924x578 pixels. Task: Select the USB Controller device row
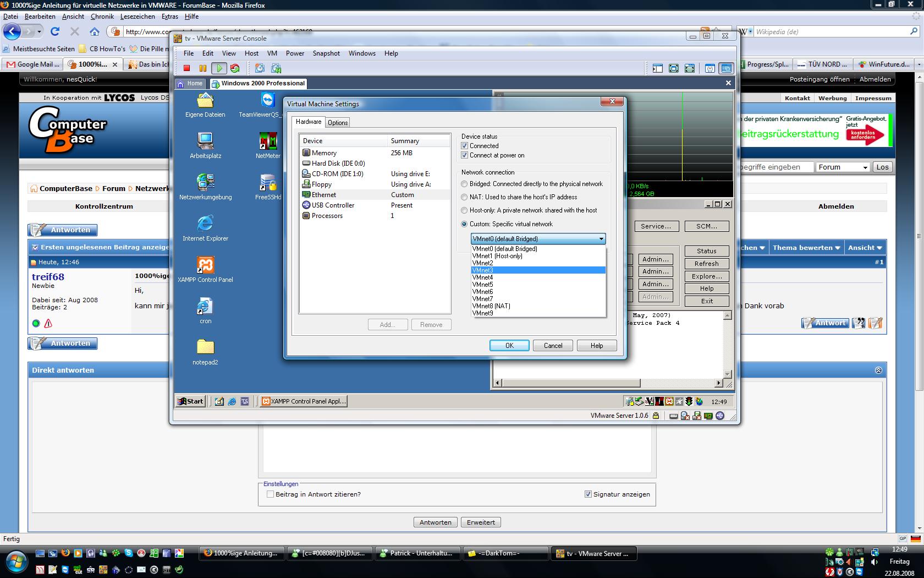(376, 205)
